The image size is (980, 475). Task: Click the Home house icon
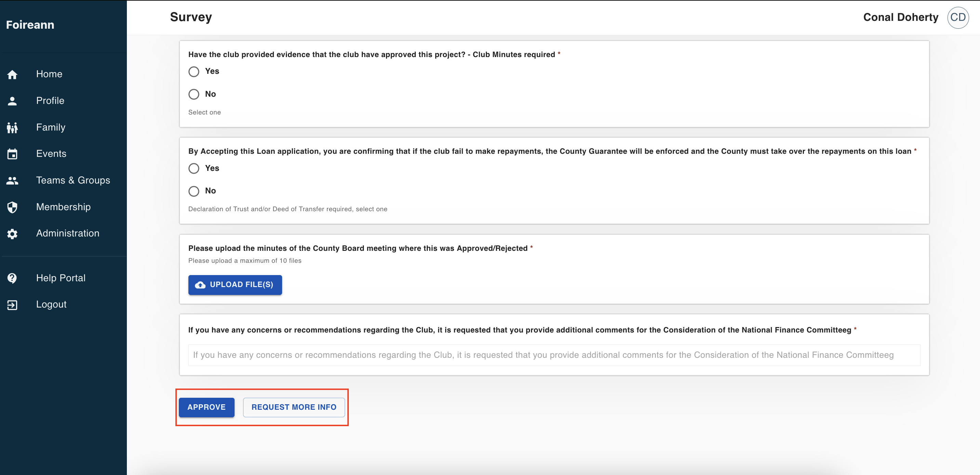(12, 74)
